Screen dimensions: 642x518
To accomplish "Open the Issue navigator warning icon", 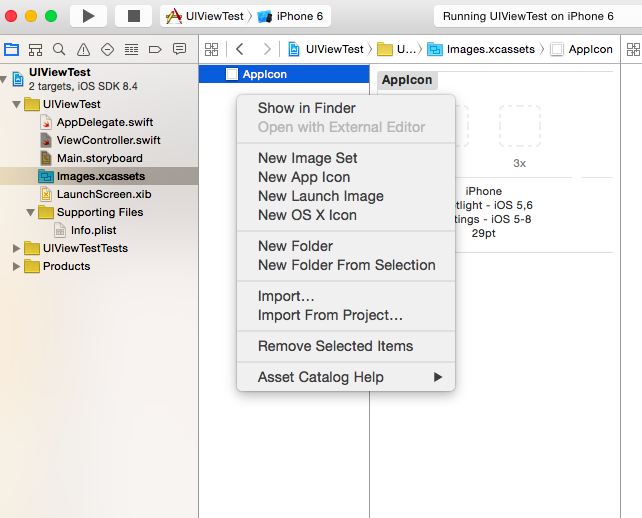I will (x=83, y=50).
